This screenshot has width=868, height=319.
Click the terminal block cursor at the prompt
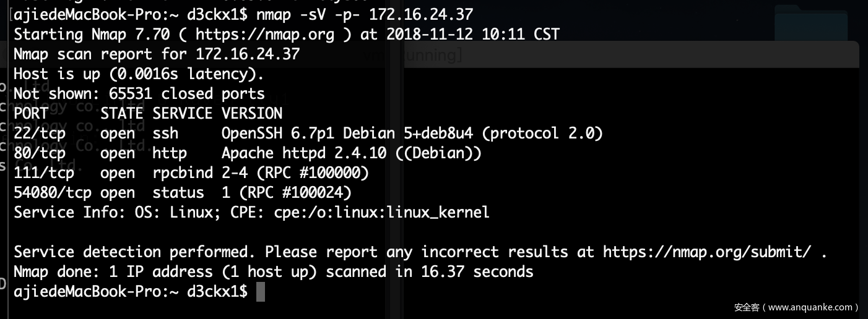[261, 291]
